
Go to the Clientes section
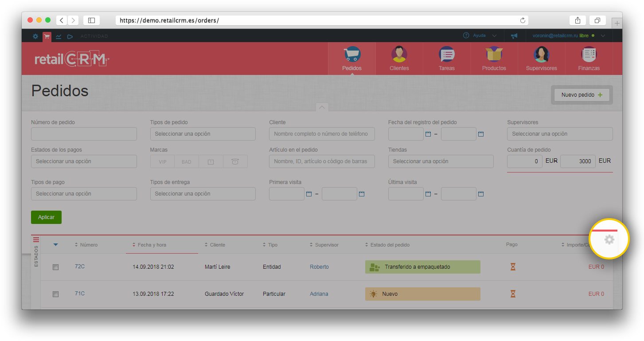click(x=399, y=59)
